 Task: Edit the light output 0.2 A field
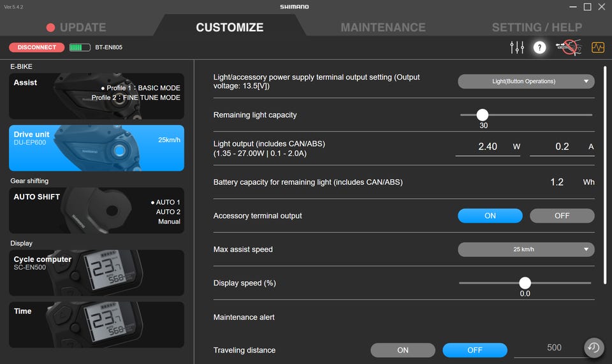[x=562, y=147]
